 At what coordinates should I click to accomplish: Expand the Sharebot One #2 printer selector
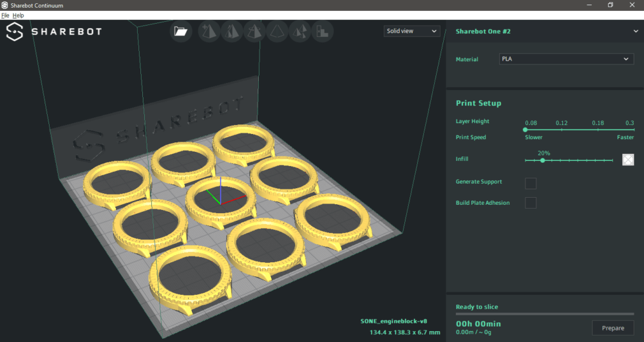tap(635, 31)
